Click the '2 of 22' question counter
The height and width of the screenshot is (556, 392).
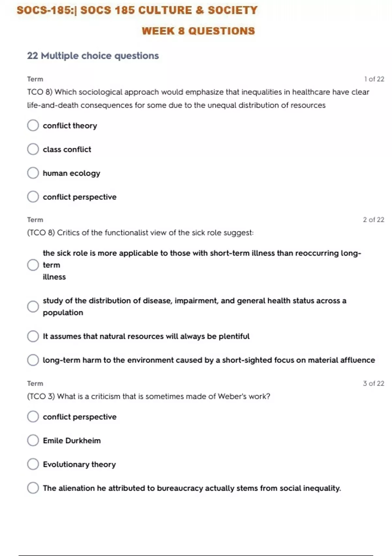(x=374, y=220)
